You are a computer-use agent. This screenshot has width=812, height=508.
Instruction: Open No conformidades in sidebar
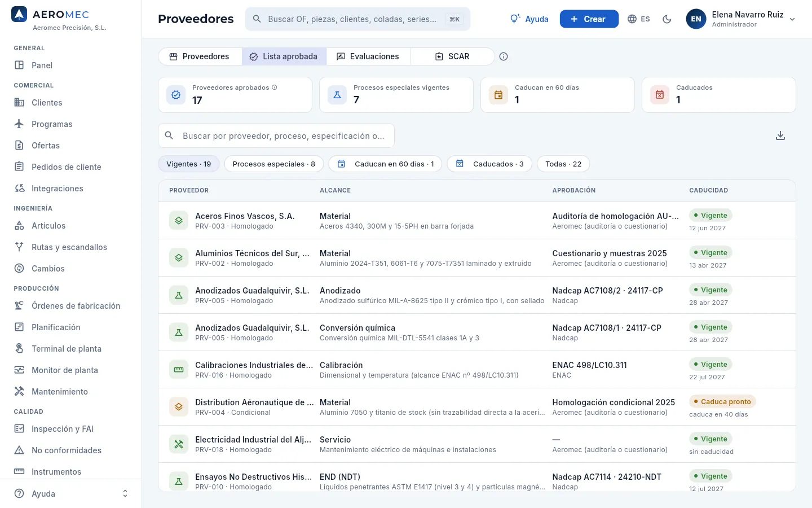pyautogui.click(x=70, y=450)
